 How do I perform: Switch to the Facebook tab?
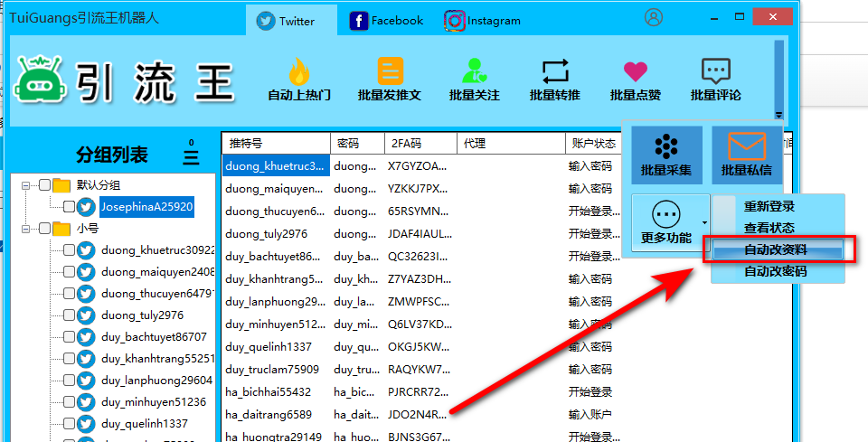point(385,20)
